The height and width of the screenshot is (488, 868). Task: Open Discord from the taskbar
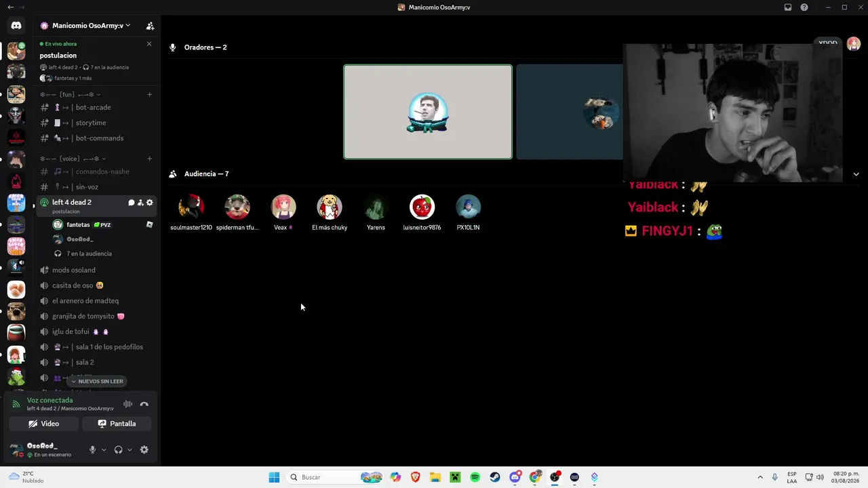tap(515, 477)
